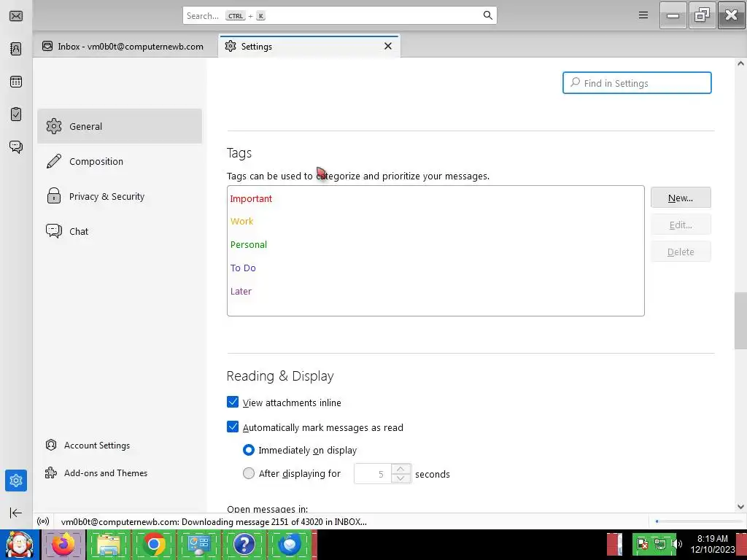Select the Later tag
The image size is (747, 560).
point(436,292)
